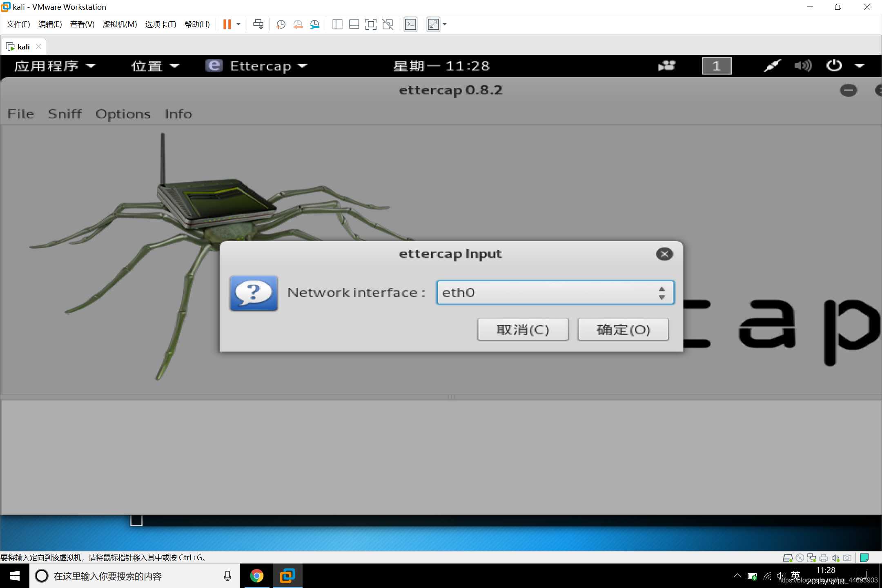Open the power options dropdown beside pause
This screenshot has height=588, width=882.
pos(238,24)
